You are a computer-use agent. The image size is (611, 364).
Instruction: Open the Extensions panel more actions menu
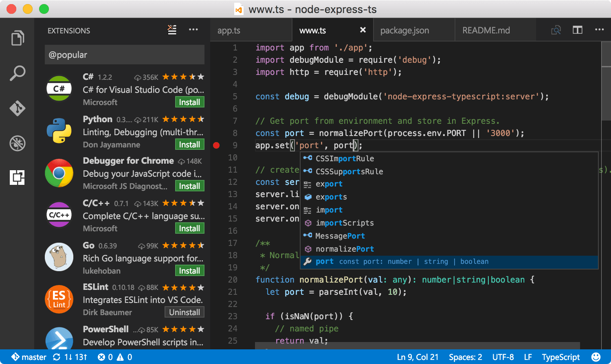point(193,30)
